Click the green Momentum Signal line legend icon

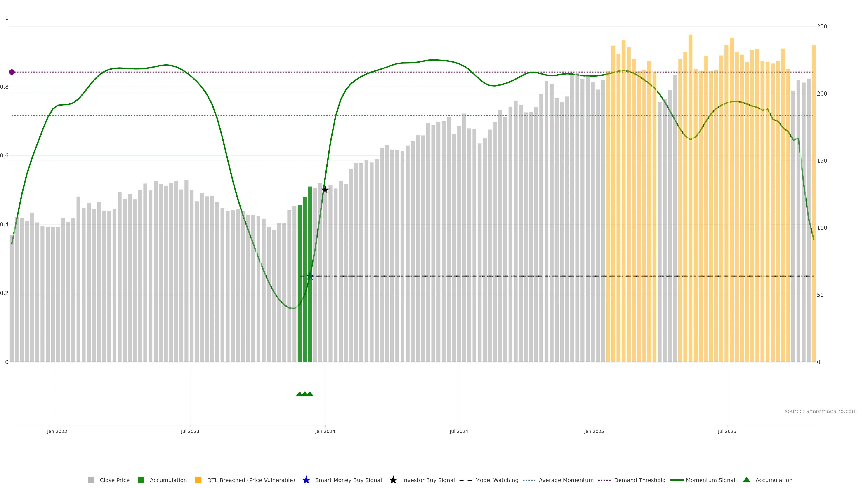click(x=677, y=480)
